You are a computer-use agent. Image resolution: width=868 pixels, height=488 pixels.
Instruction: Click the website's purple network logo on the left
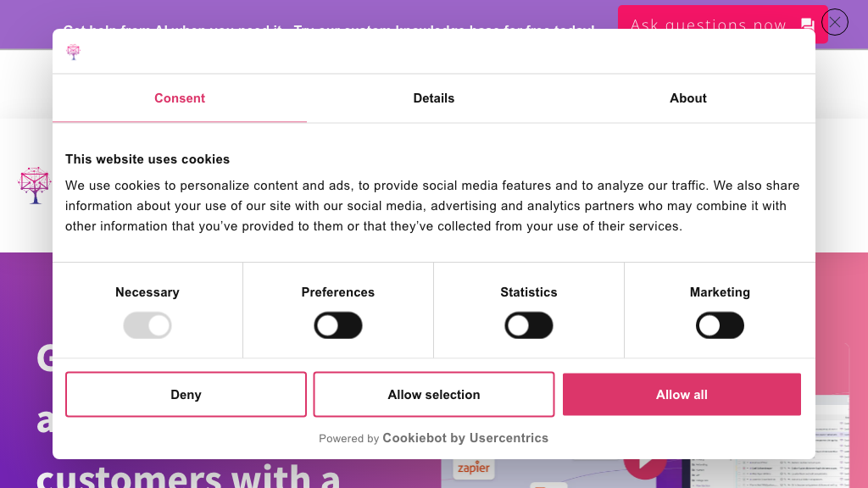(x=35, y=185)
